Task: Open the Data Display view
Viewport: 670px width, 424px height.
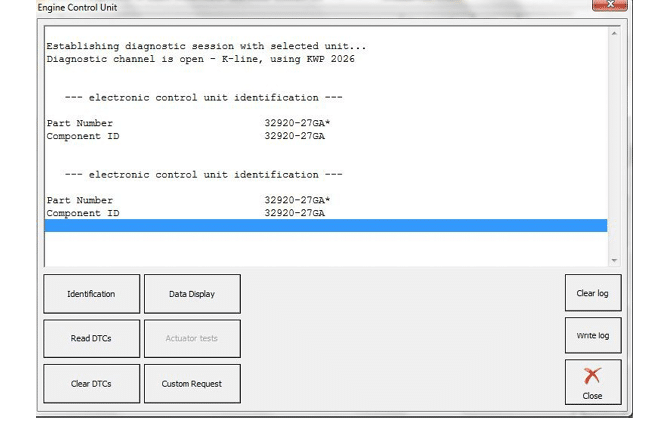Action: coord(192,294)
